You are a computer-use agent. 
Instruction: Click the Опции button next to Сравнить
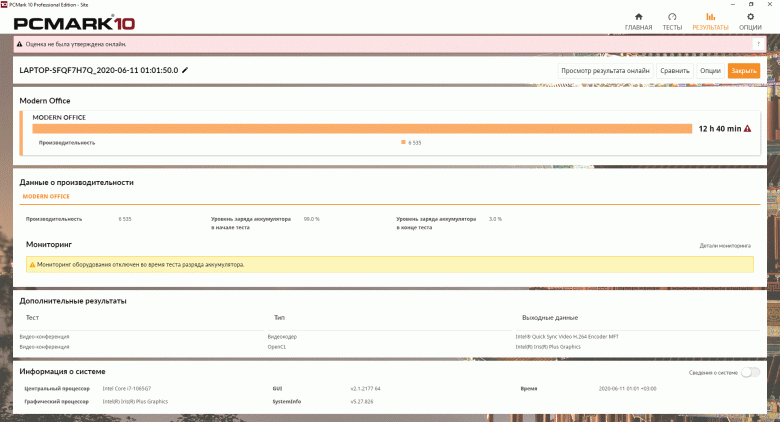710,71
